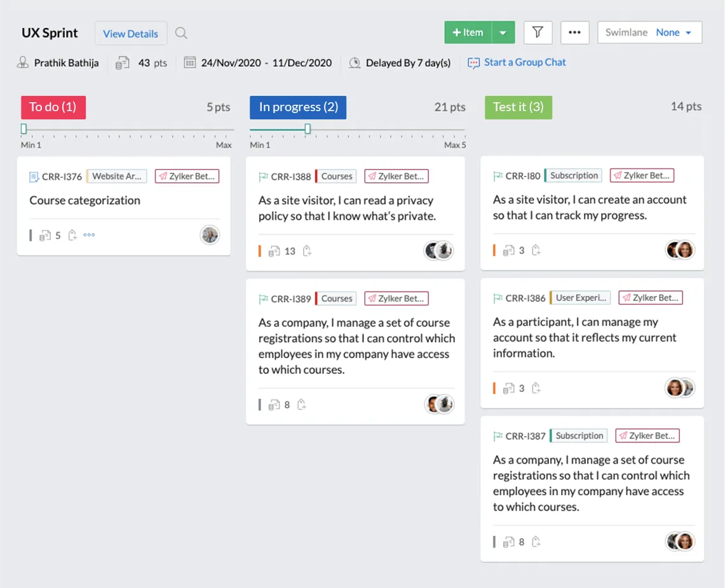Click the Courses tag on CRR-I389
This screenshot has height=588, width=725.
(336, 298)
